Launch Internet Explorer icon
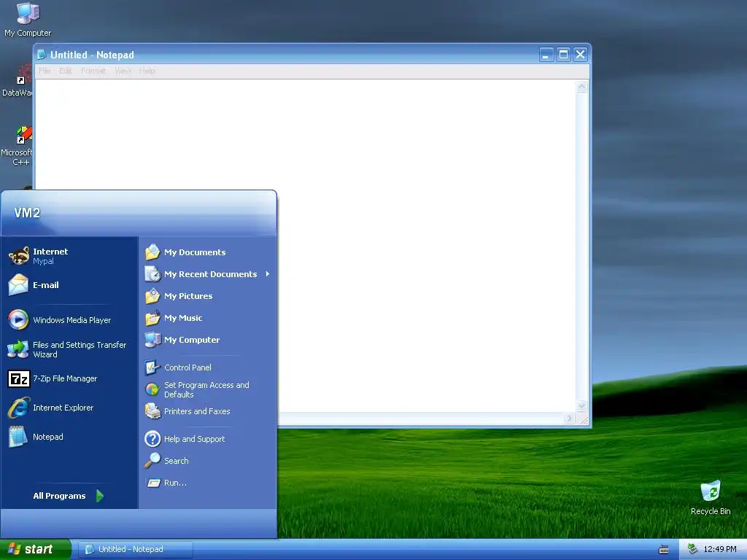747x560 pixels. click(18, 408)
